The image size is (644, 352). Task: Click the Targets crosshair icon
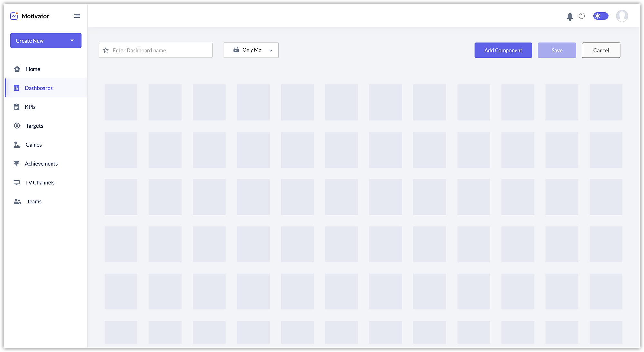pos(17,126)
